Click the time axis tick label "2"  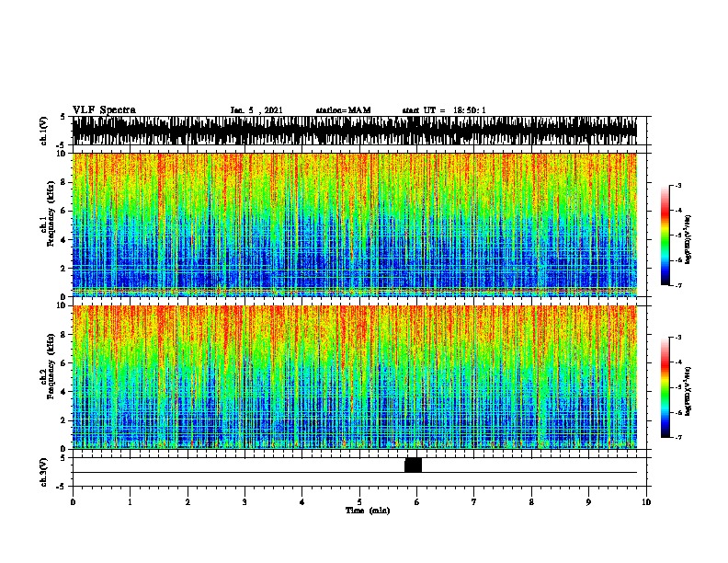188,502
